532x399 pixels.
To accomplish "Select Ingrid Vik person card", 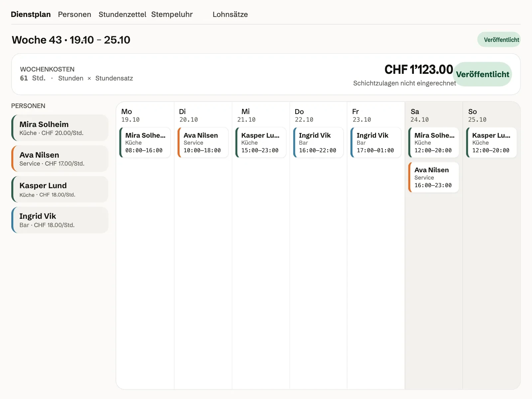I will 60,220.
